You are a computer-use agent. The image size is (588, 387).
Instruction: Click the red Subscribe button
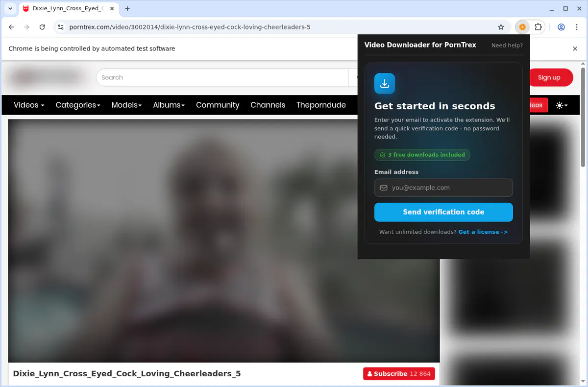399,374
